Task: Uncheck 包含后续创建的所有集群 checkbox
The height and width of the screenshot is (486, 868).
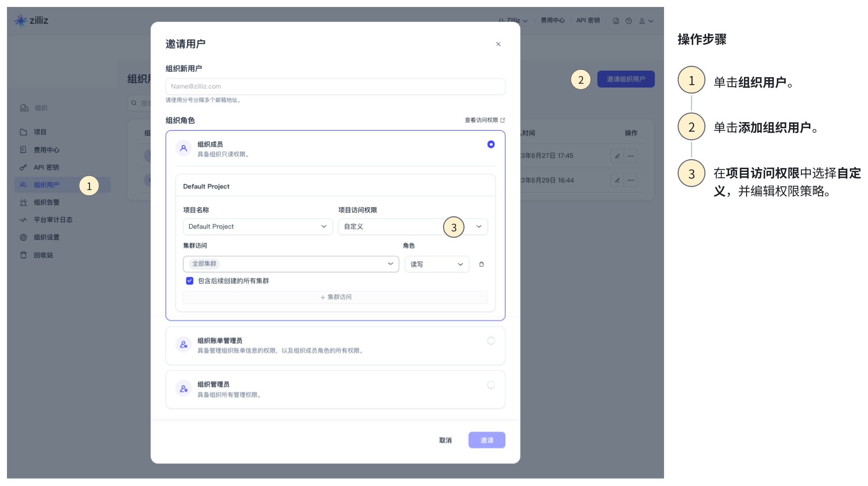Action: pyautogui.click(x=189, y=281)
